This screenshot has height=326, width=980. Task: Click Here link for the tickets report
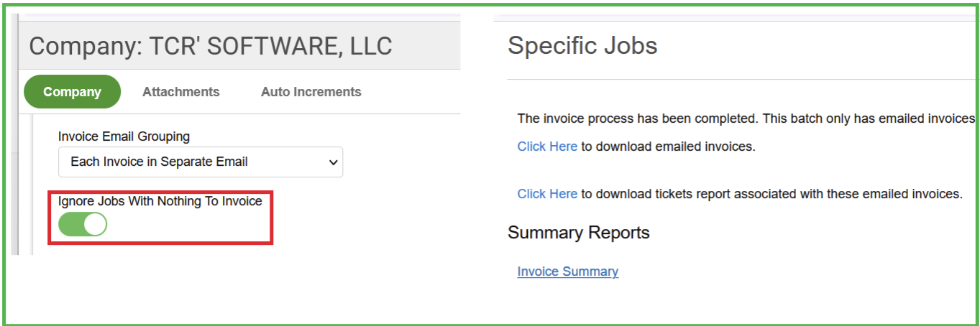click(547, 194)
